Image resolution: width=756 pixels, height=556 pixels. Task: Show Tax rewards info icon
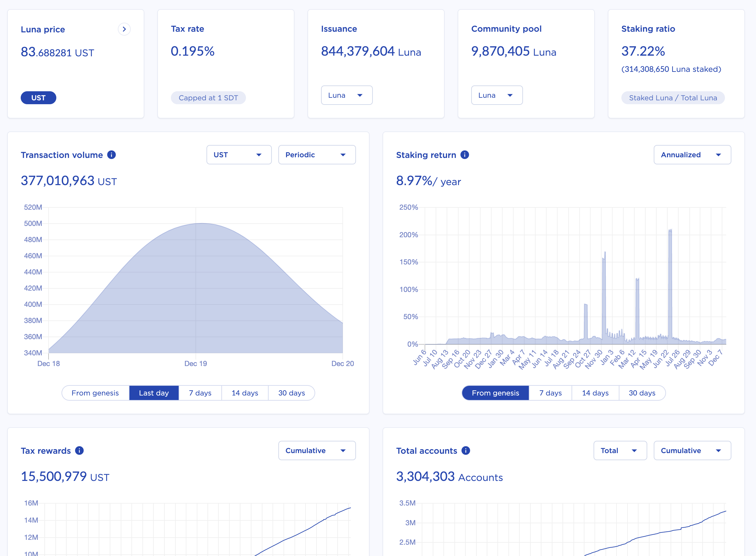[79, 450]
